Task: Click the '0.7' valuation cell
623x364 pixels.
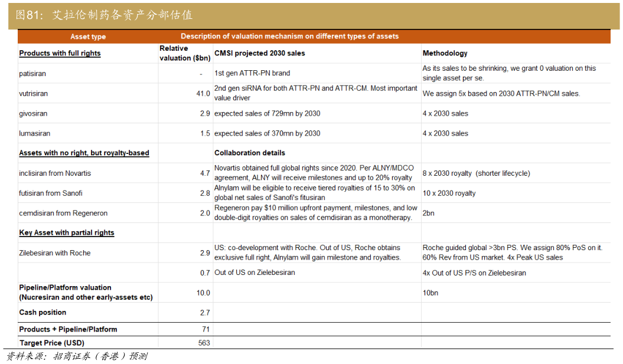Action: [x=205, y=273]
